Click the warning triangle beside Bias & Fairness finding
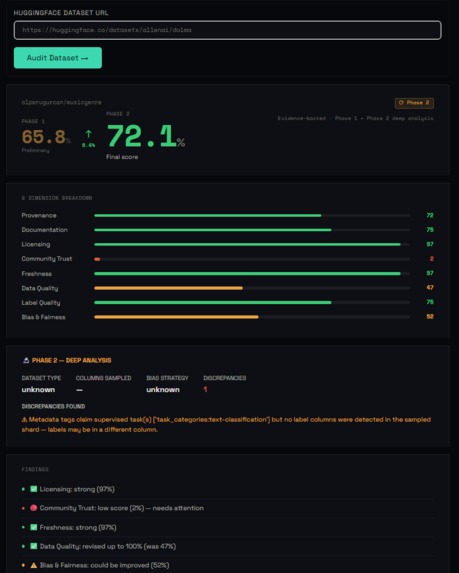The width and height of the screenshot is (459, 573). [x=34, y=565]
